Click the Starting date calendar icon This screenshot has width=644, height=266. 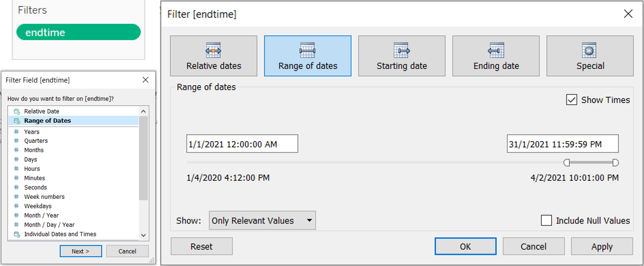pos(401,51)
